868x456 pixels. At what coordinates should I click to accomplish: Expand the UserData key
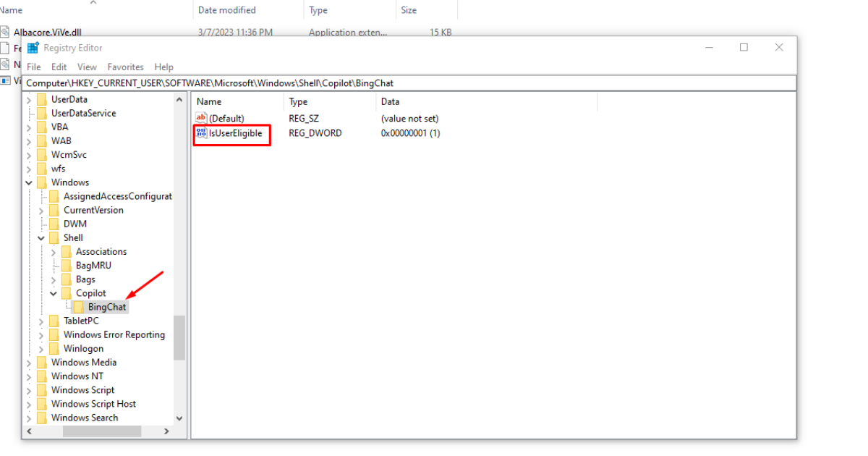tap(29, 99)
